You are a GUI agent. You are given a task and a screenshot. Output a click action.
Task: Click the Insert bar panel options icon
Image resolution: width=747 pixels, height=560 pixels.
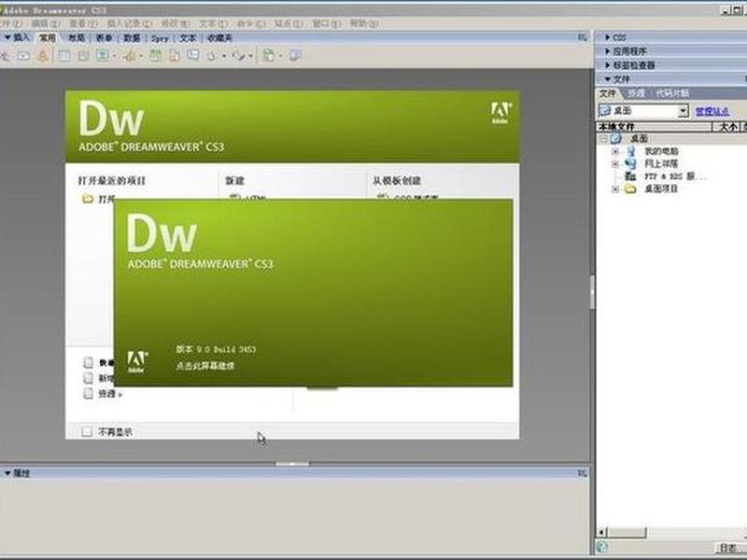[582, 37]
